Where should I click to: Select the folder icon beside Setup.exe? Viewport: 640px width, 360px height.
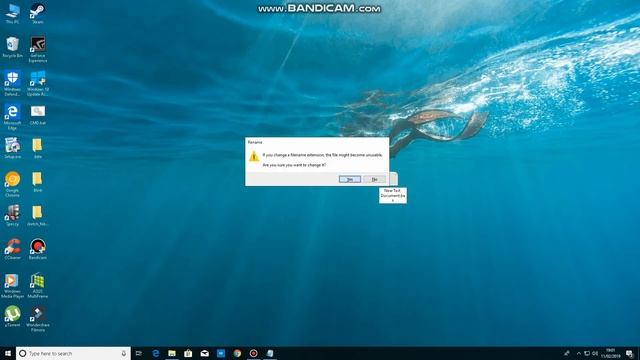[x=38, y=148]
